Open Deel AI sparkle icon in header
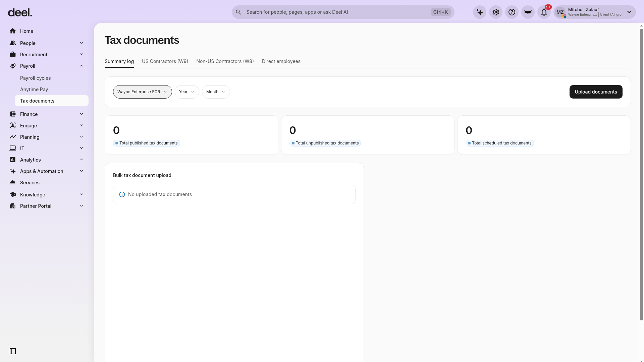644x362 pixels. point(480,12)
